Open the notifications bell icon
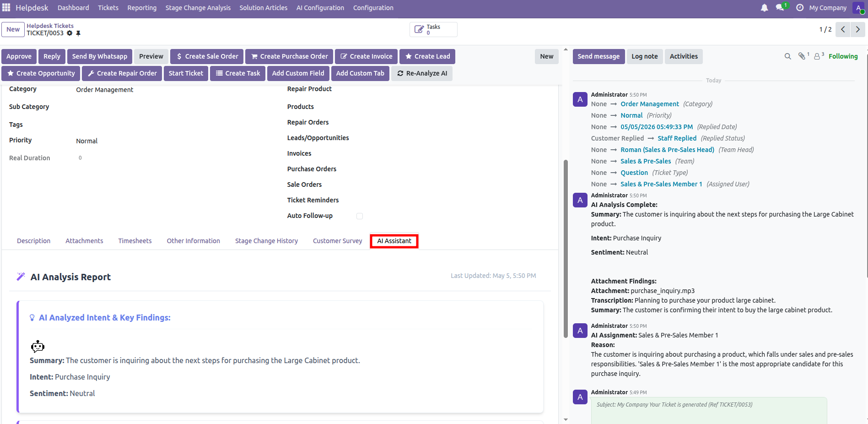The height and width of the screenshot is (424, 868). coord(764,8)
